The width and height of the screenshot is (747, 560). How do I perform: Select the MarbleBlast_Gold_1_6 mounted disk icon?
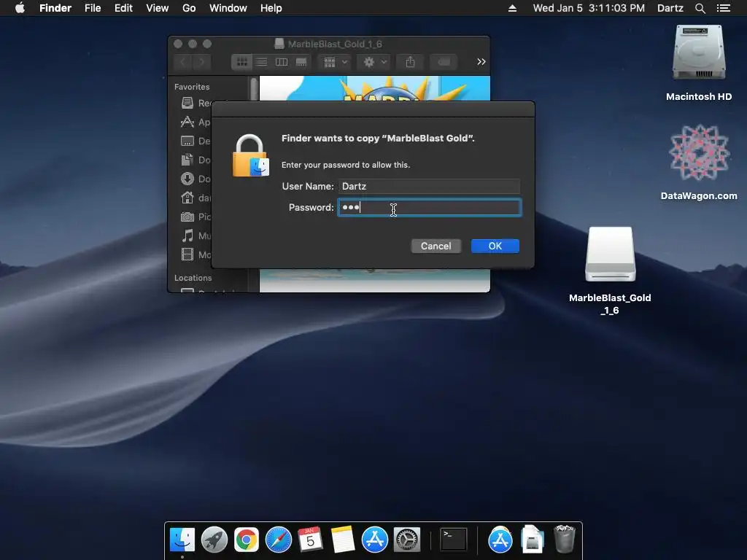pos(611,254)
